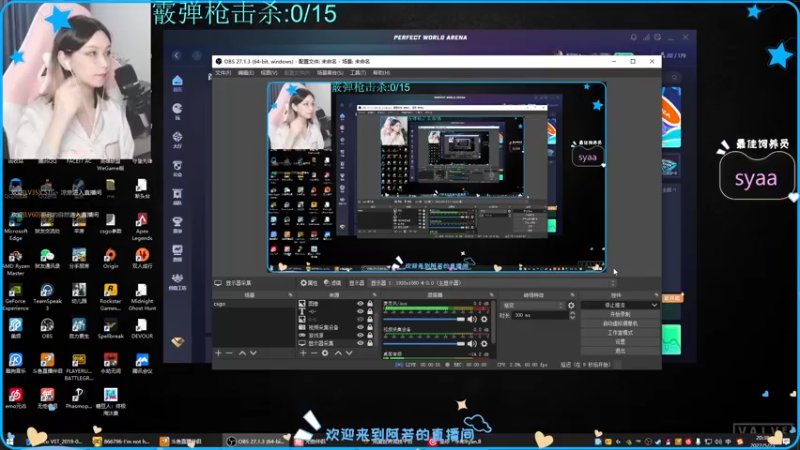
Task: Open the 工具(T) menu in OBS
Action: (x=358, y=73)
